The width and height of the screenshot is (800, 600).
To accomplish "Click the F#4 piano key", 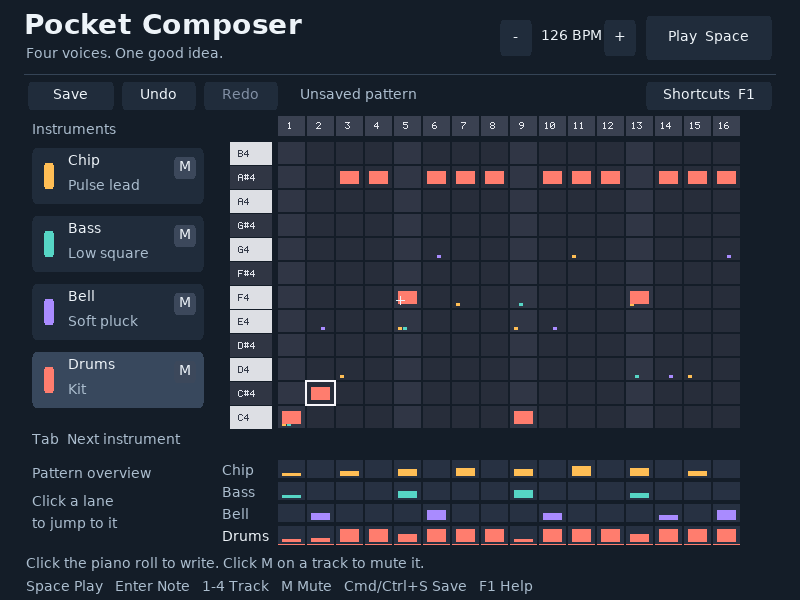I will pyautogui.click(x=251, y=273).
